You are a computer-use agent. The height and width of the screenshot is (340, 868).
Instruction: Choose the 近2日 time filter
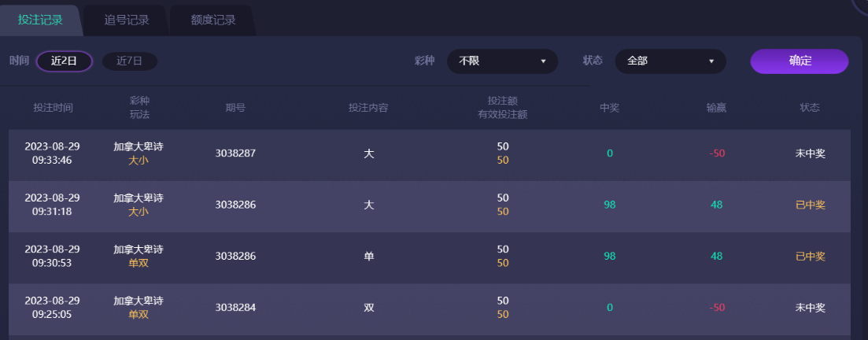point(65,61)
